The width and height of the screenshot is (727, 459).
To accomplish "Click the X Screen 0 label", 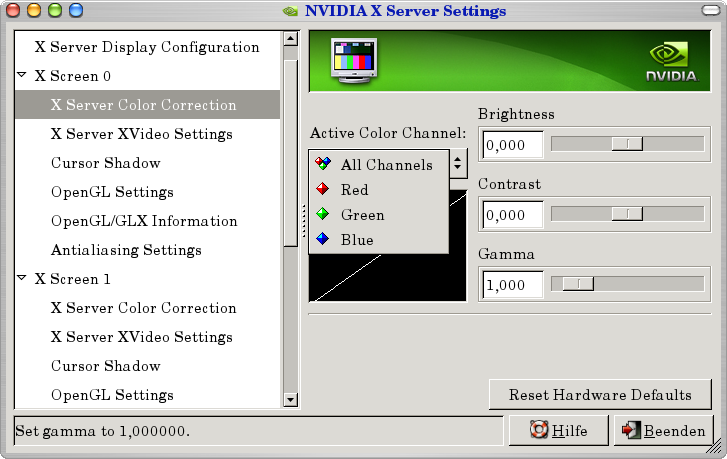I will [73, 76].
